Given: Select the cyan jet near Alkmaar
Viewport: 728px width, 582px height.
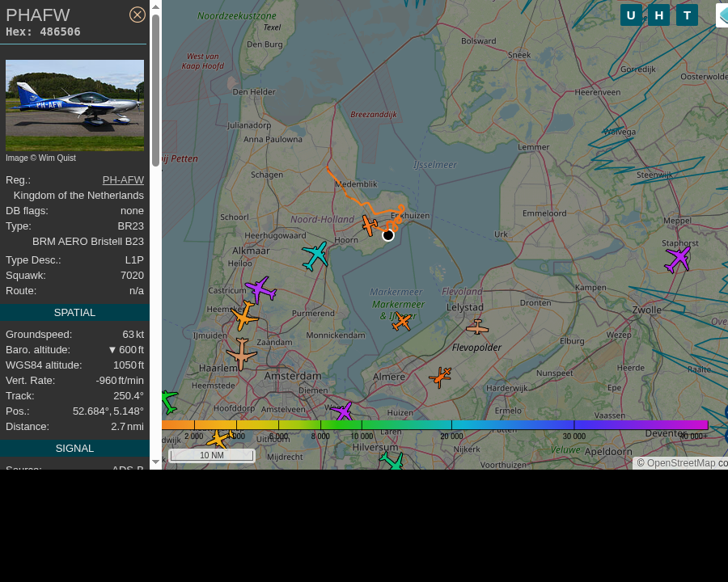Looking at the screenshot, I should pos(315,255).
